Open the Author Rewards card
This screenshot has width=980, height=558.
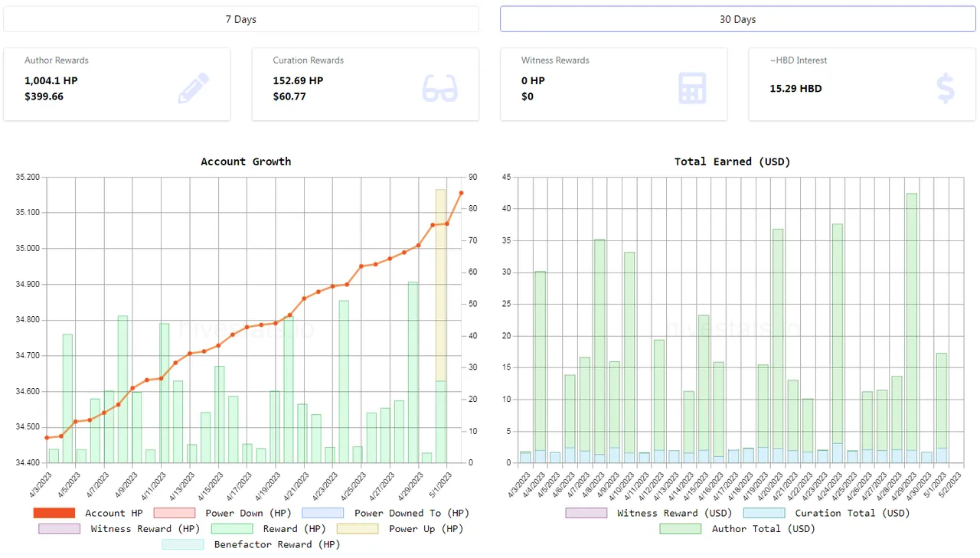[116, 84]
